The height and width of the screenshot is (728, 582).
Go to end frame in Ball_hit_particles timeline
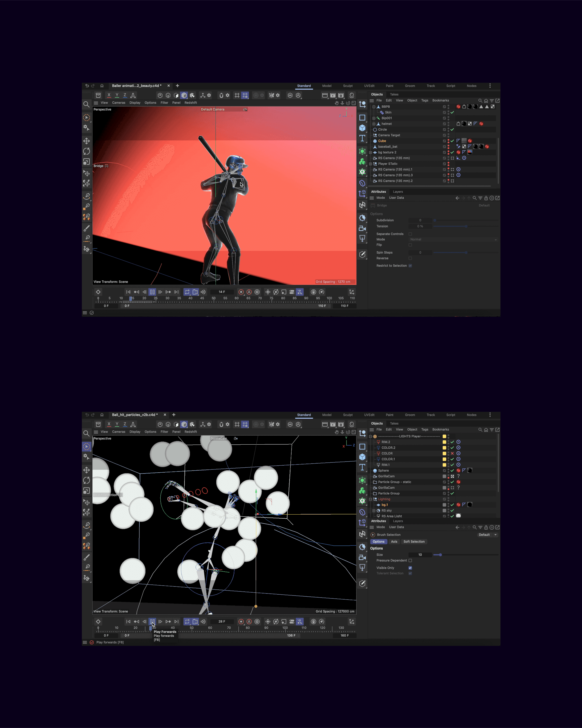pos(176,622)
